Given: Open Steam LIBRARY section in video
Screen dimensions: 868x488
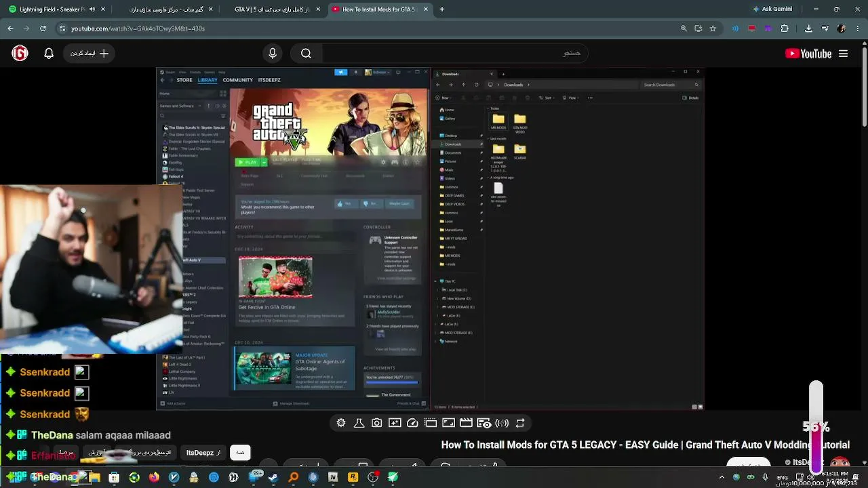Looking at the screenshot, I should pos(208,80).
